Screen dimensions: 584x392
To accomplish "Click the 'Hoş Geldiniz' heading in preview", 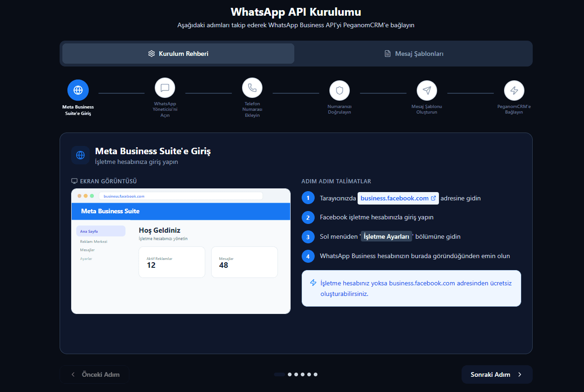I will (x=159, y=230).
